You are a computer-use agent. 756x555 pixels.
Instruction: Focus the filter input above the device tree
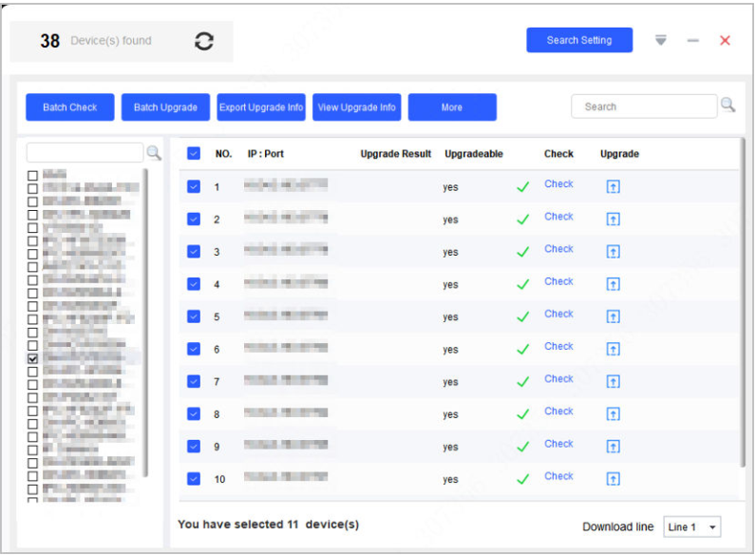pos(85,152)
